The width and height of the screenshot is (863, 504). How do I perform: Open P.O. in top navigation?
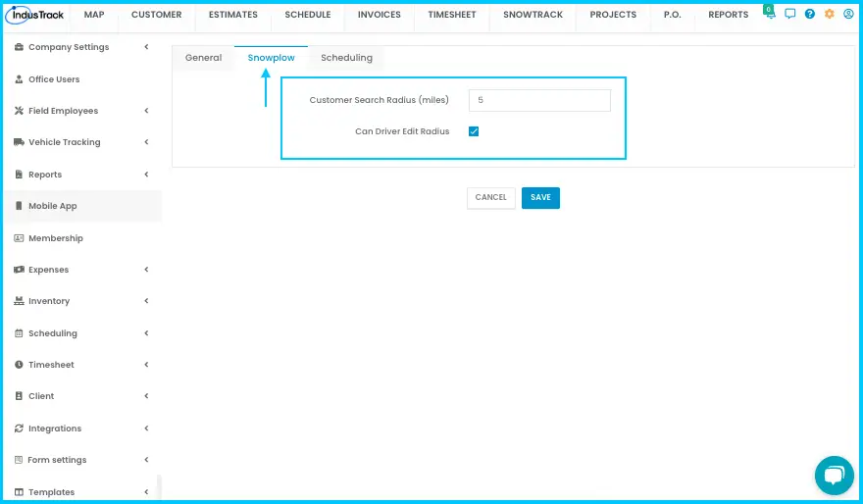672,15
